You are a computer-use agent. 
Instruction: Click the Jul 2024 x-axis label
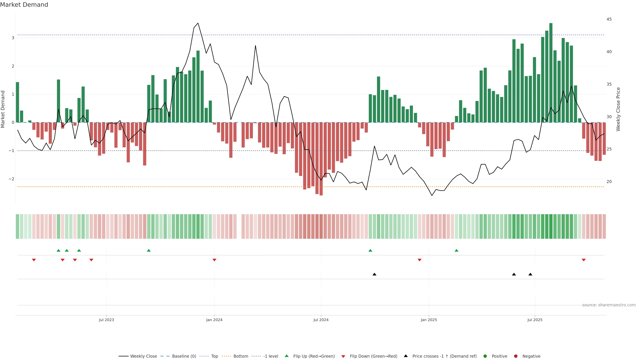(x=321, y=320)
